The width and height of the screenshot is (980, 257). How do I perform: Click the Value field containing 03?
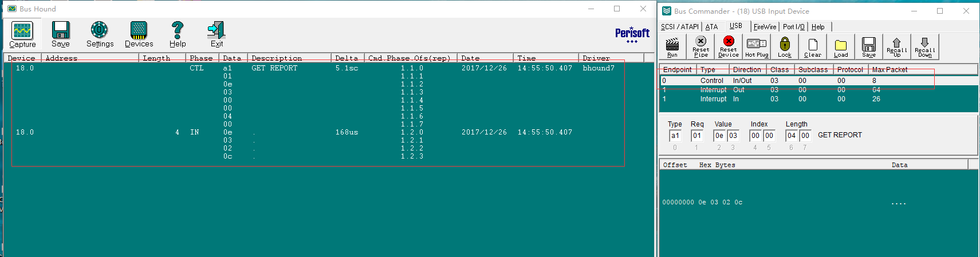pyautogui.click(x=733, y=136)
